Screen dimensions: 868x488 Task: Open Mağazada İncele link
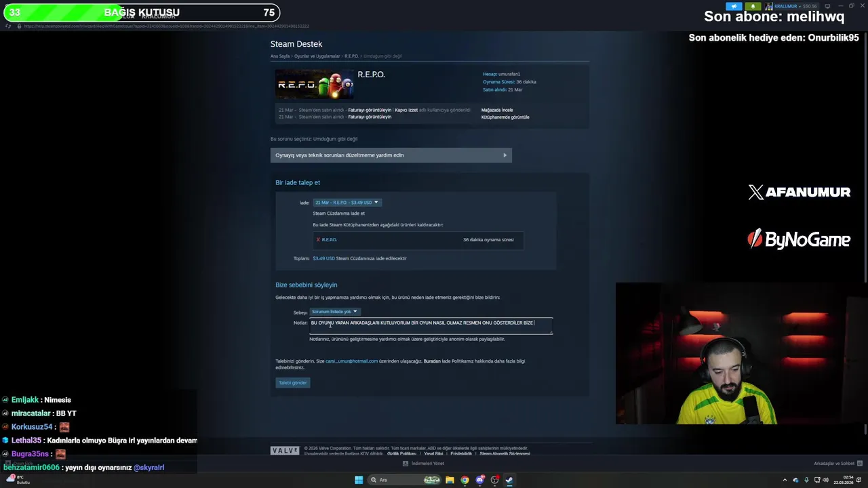(x=497, y=110)
